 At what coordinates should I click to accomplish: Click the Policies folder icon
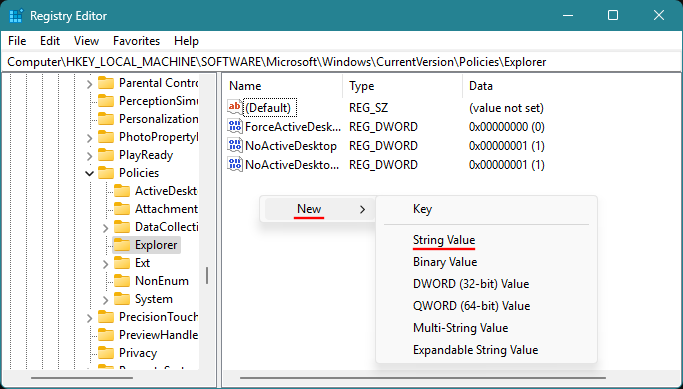[106, 173]
